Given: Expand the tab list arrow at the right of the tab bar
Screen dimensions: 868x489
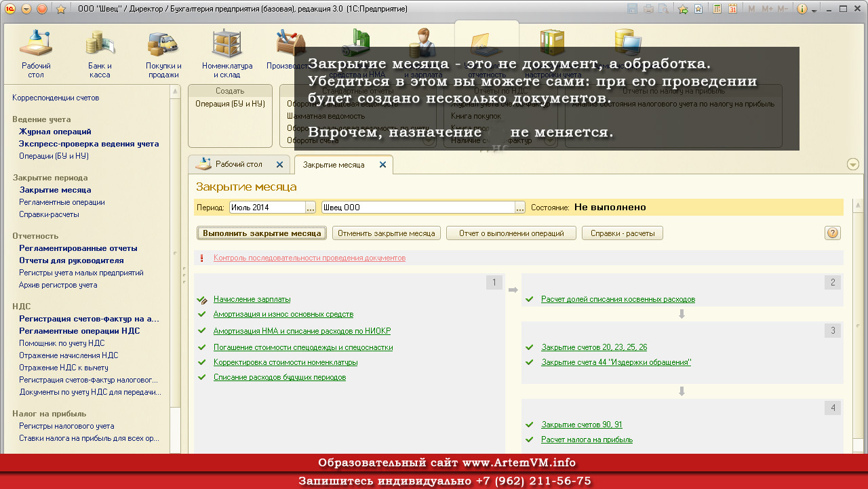Looking at the screenshot, I should 853,165.
